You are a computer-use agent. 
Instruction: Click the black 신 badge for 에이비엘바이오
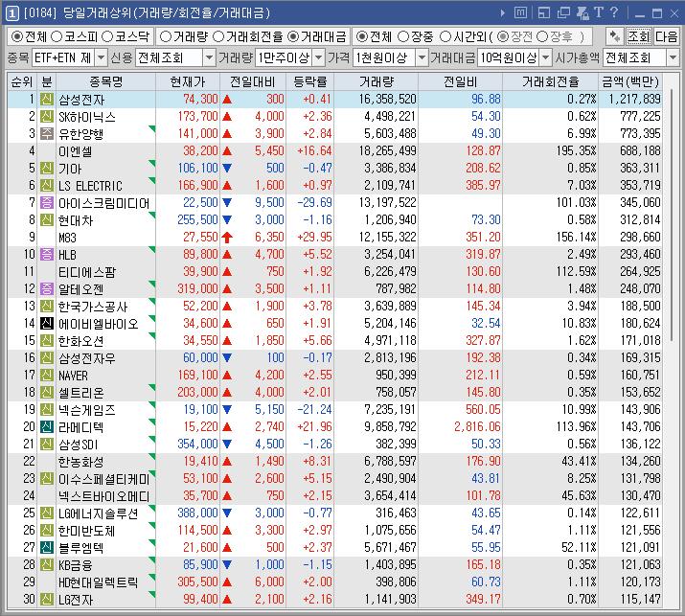(x=47, y=323)
